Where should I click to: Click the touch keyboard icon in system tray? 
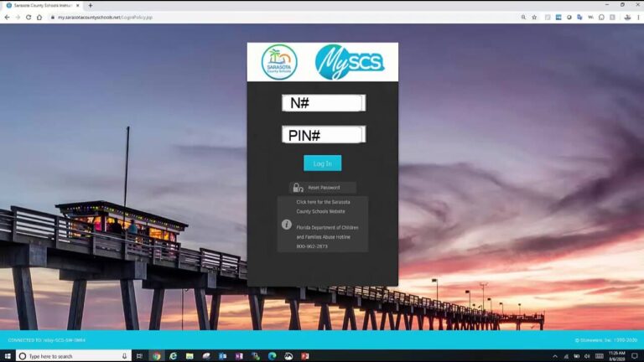[x=600, y=356]
